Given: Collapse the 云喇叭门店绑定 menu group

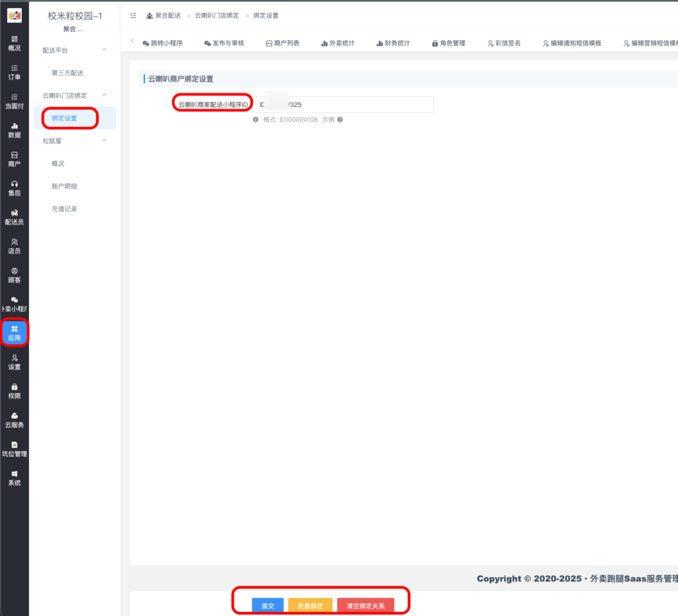Looking at the screenshot, I should pos(104,95).
